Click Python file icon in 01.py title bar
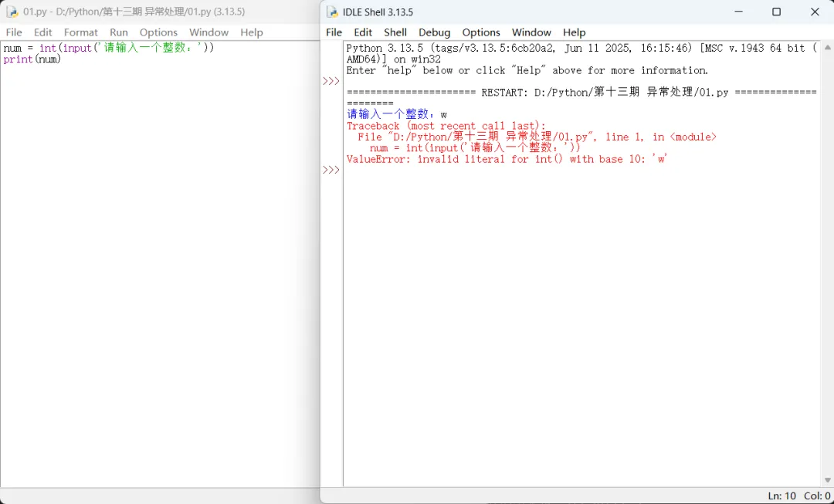Viewport: 834px width, 504px height. tap(12, 12)
